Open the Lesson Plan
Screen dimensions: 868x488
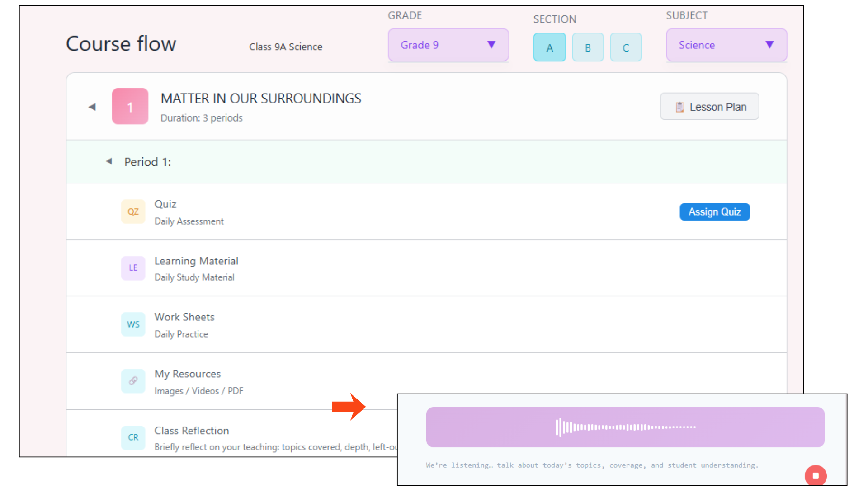709,106
